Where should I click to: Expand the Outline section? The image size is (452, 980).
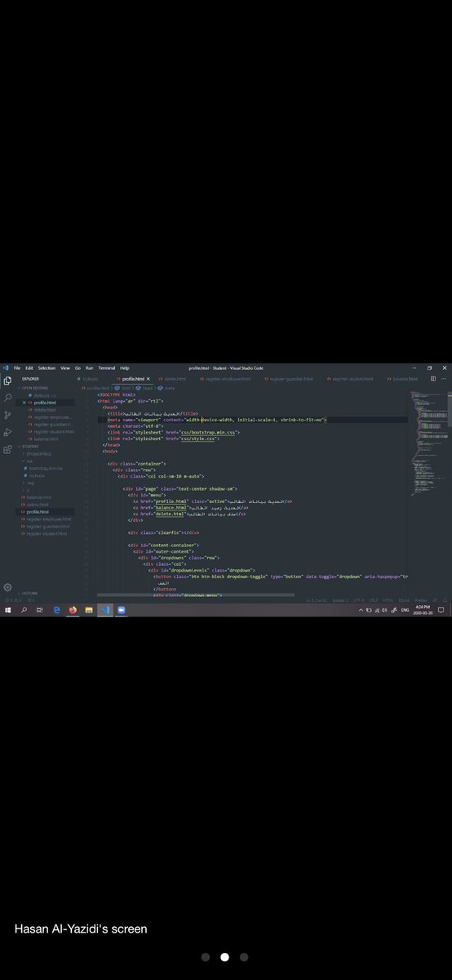[x=28, y=594]
